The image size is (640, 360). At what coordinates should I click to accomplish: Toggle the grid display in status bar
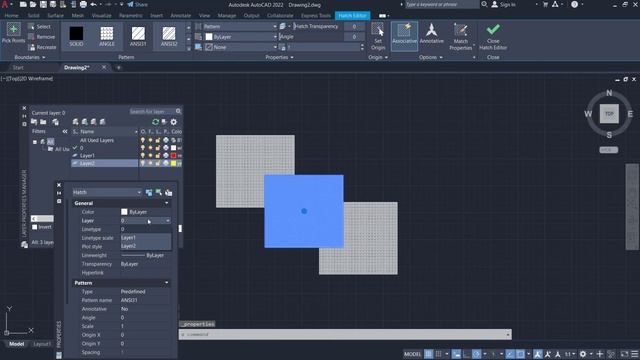pyautogui.click(x=429, y=354)
